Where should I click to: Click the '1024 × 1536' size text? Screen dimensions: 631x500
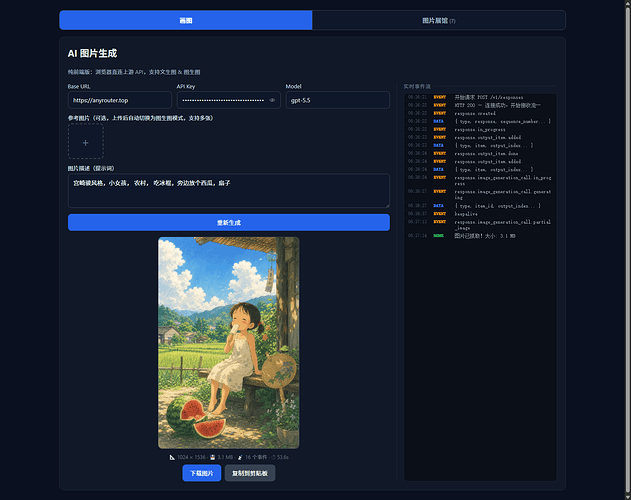[191, 457]
